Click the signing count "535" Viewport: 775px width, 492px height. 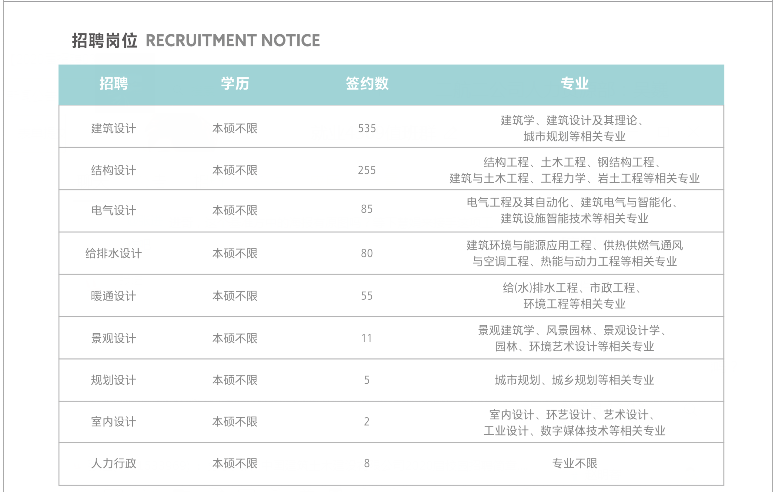[x=367, y=128]
